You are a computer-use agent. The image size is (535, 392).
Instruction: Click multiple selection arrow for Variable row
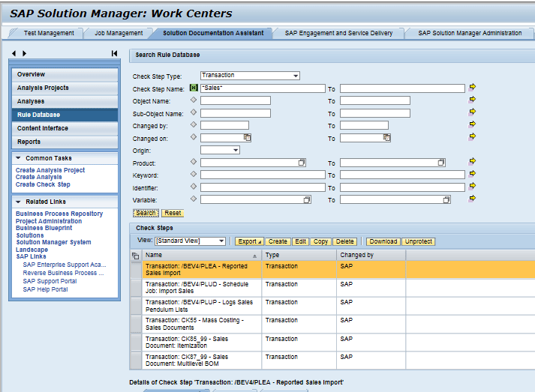(x=472, y=199)
